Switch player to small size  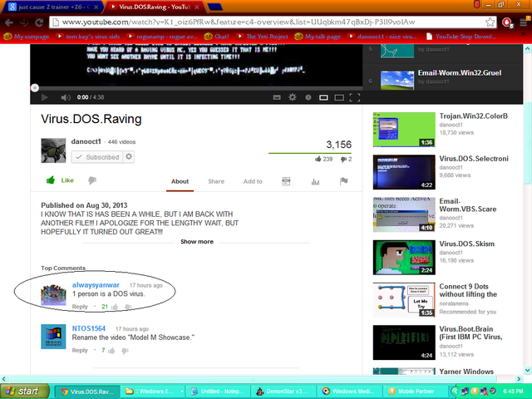pyautogui.click(x=323, y=98)
